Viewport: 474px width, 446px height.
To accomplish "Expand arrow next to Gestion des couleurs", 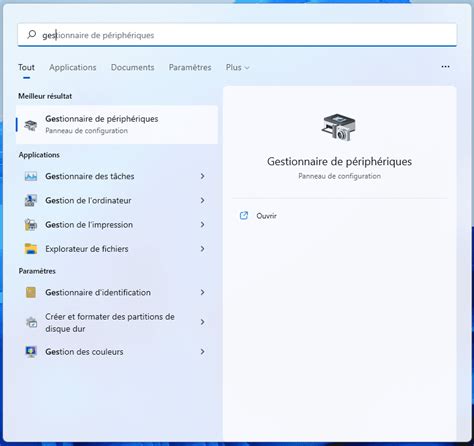I will coord(202,352).
